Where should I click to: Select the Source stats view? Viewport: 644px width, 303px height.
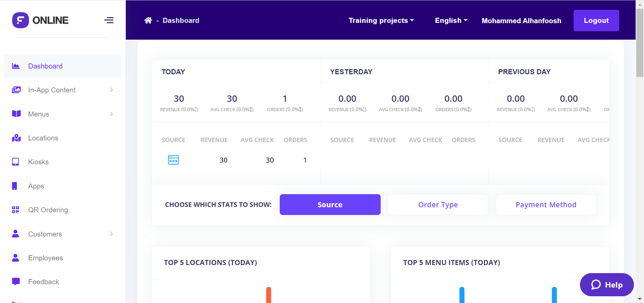[x=330, y=205]
